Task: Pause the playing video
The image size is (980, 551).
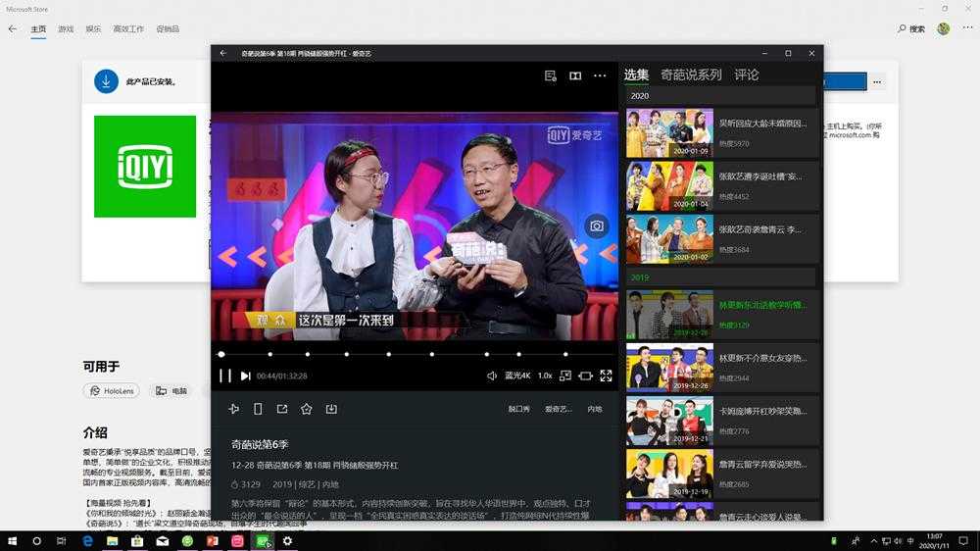Action: pyautogui.click(x=225, y=376)
